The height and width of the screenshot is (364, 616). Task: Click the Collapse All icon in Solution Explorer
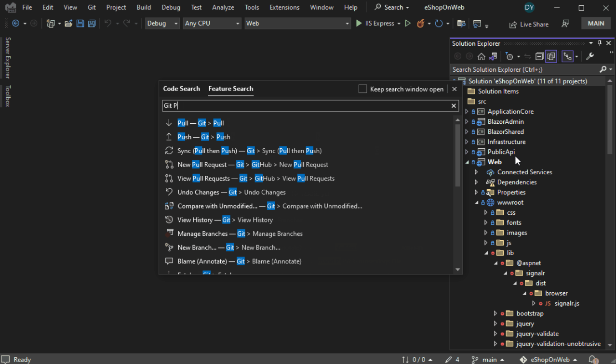click(x=539, y=56)
